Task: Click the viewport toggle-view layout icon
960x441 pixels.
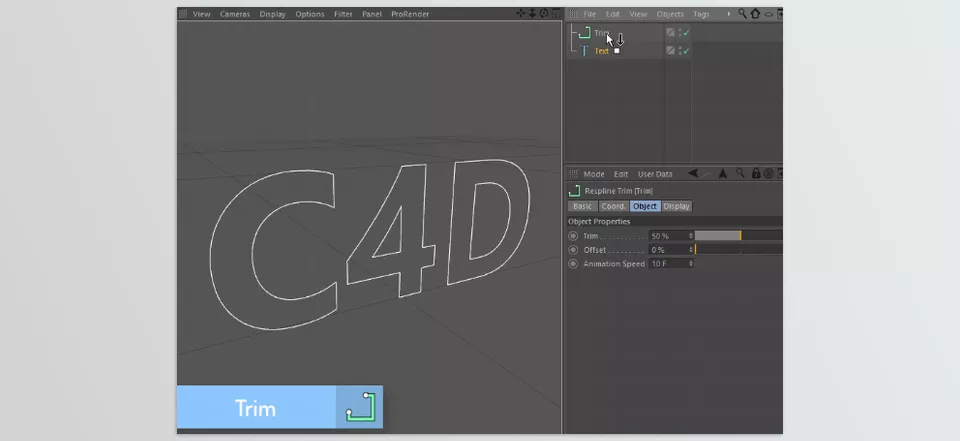Action: click(555, 13)
